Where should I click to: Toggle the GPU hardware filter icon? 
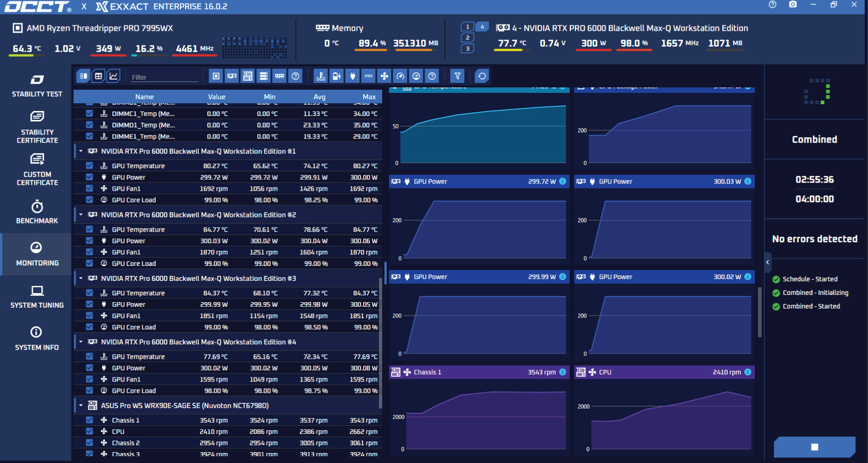coord(232,76)
